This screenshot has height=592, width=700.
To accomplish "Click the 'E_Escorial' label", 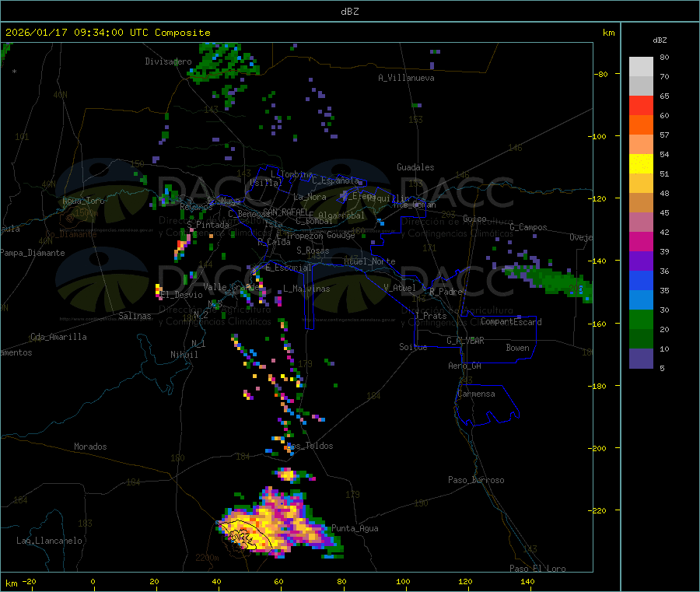I will pos(289,268).
